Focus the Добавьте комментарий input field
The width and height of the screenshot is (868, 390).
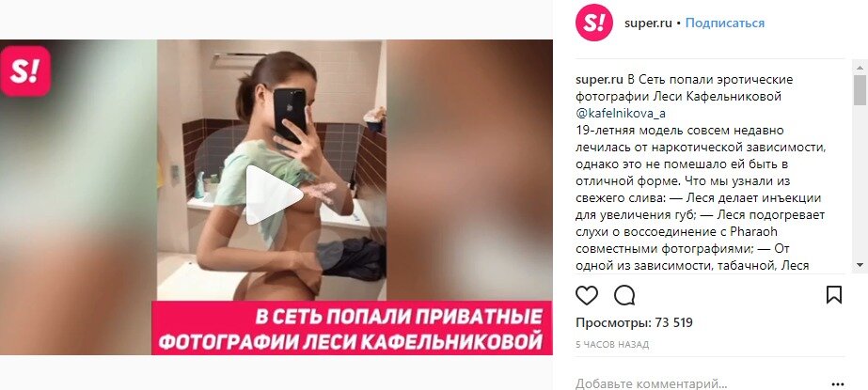(x=701, y=382)
